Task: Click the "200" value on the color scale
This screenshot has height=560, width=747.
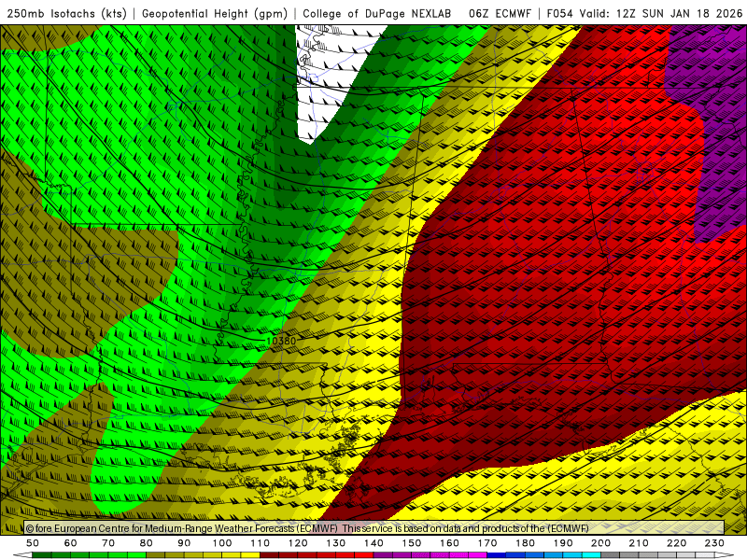Action: click(600, 543)
